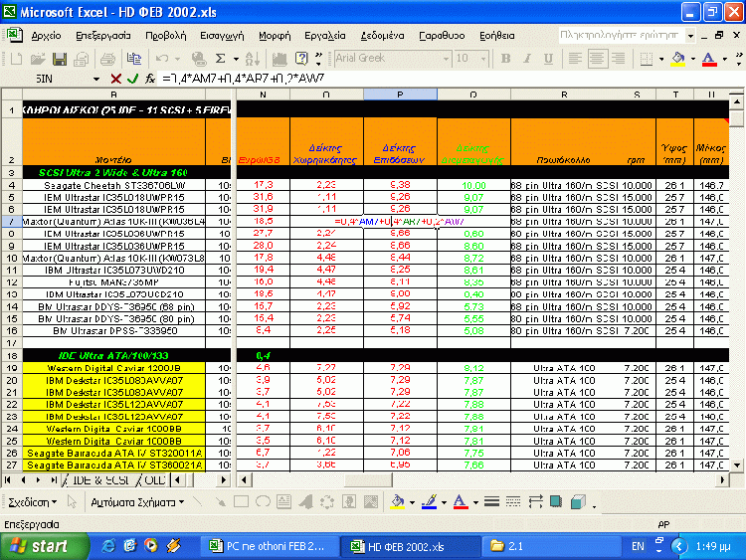Open the Μορφή menu

point(275,36)
